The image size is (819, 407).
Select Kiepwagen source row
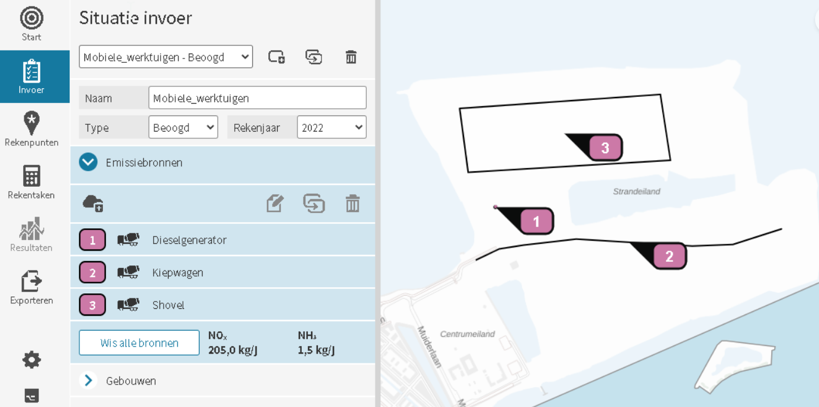tap(223, 272)
